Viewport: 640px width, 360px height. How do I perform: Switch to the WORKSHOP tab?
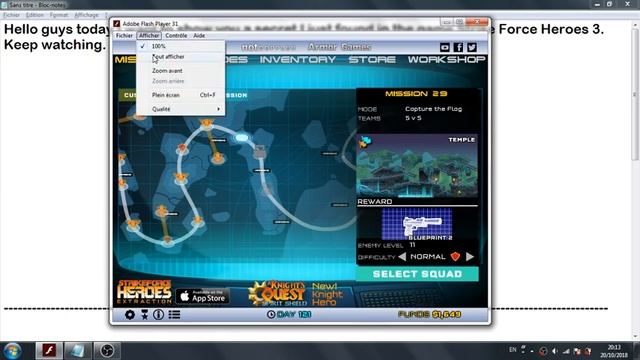(447, 60)
